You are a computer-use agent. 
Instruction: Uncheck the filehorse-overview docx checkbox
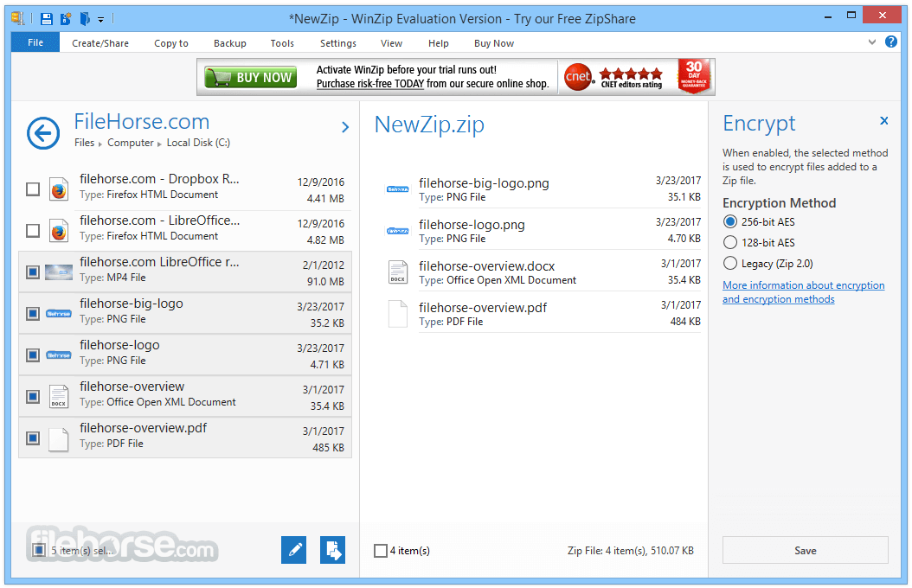(x=33, y=397)
